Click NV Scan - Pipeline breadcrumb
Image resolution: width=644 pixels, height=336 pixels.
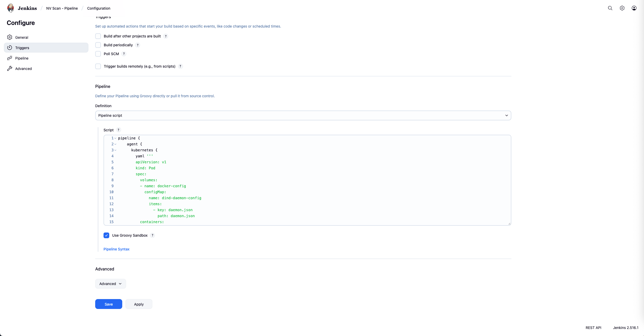(62, 8)
